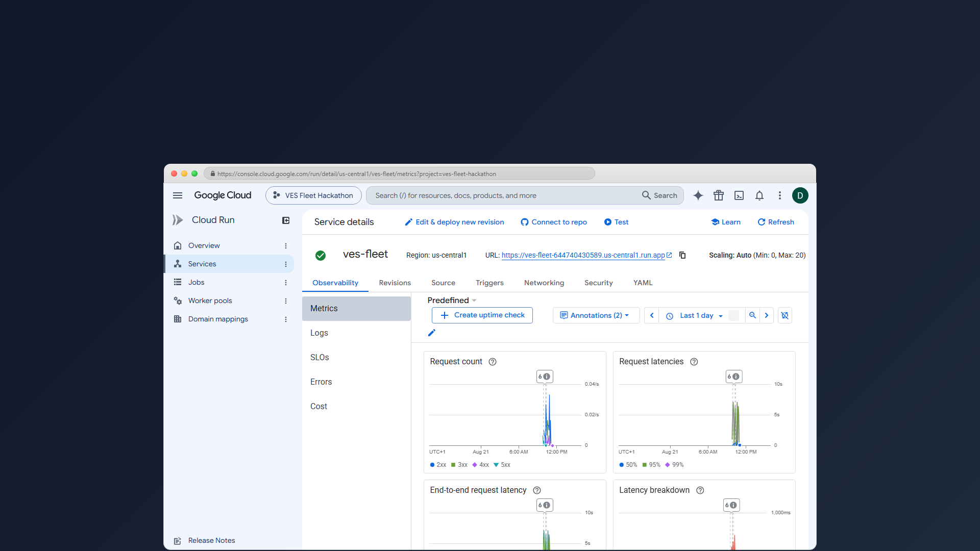This screenshot has height=551, width=980.
Task: Open the Learn panel
Action: [726, 222]
